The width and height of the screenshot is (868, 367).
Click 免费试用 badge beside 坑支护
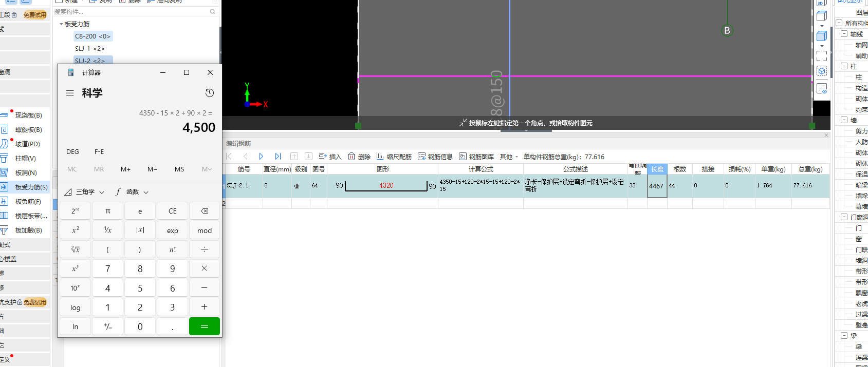tap(35, 302)
